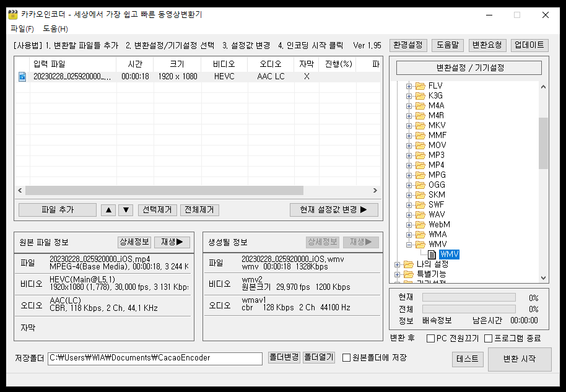The width and height of the screenshot is (566, 392).
Task: Enable PC 전원끄기 after conversion
Action: click(x=430, y=339)
